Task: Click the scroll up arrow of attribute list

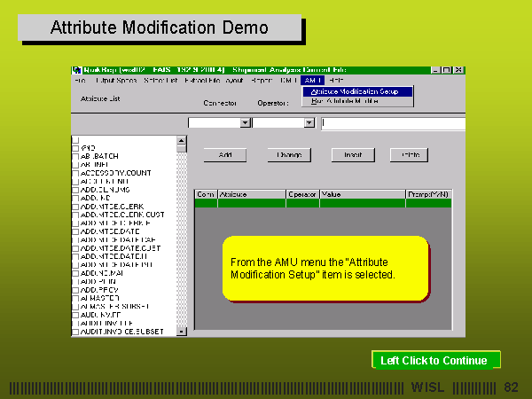Action: point(182,140)
